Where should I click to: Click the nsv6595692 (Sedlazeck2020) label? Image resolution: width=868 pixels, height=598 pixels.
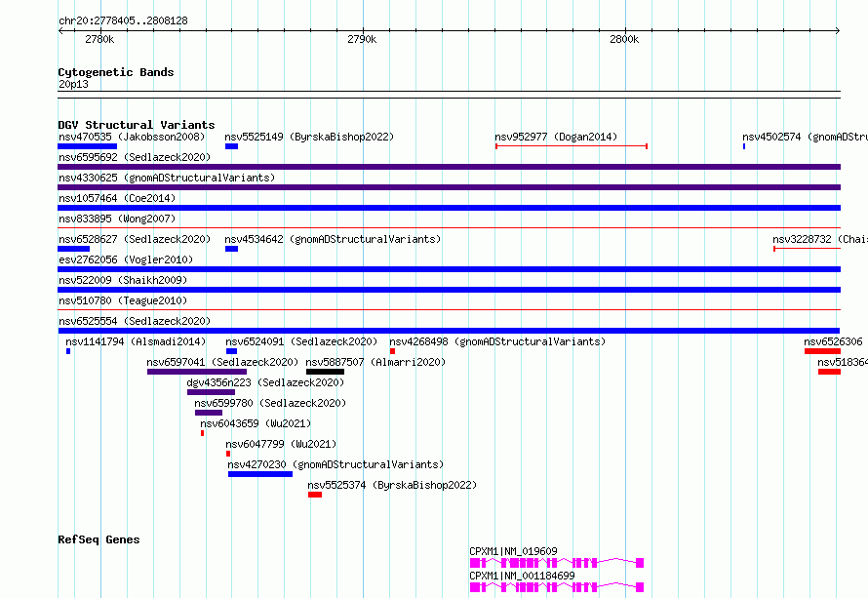pyautogui.click(x=135, y=157)
